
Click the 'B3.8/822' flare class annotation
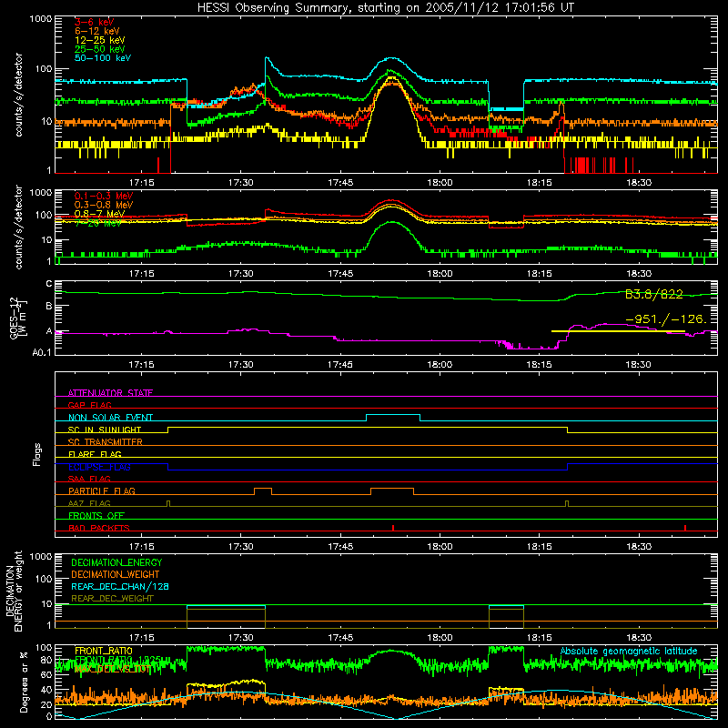tap(653, 294)
